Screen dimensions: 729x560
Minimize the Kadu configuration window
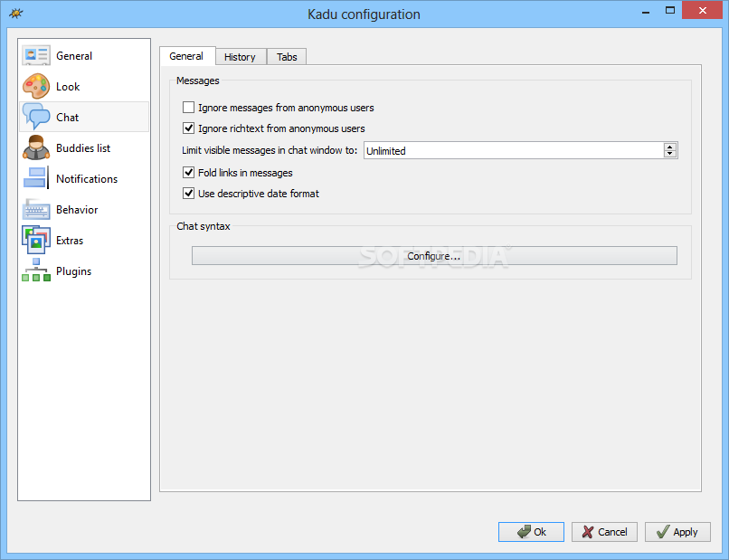tap(645, 11)
